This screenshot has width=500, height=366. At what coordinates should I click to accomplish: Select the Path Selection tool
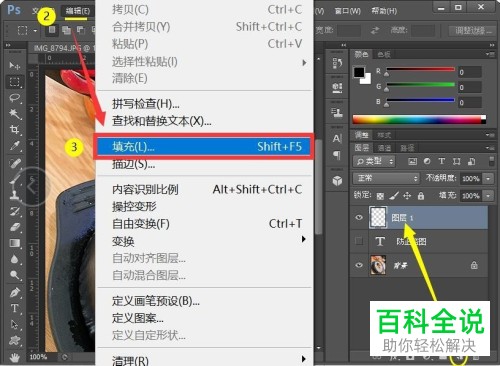click(15, 324)
